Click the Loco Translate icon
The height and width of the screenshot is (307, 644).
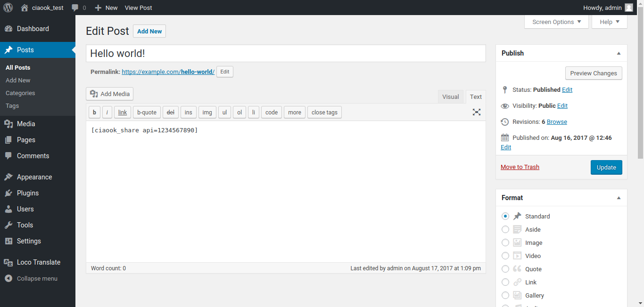[x=8, y=262]
